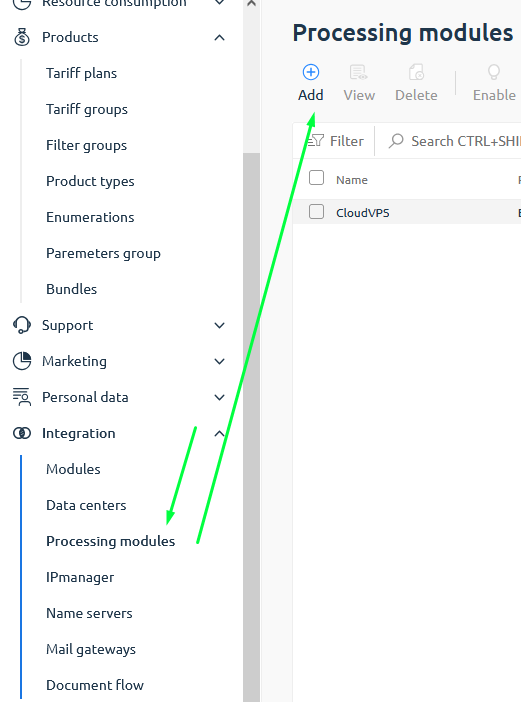Click the search magnifier icon
The width and height of the screenshot is (521, 702).
click(x=396, y=141)
